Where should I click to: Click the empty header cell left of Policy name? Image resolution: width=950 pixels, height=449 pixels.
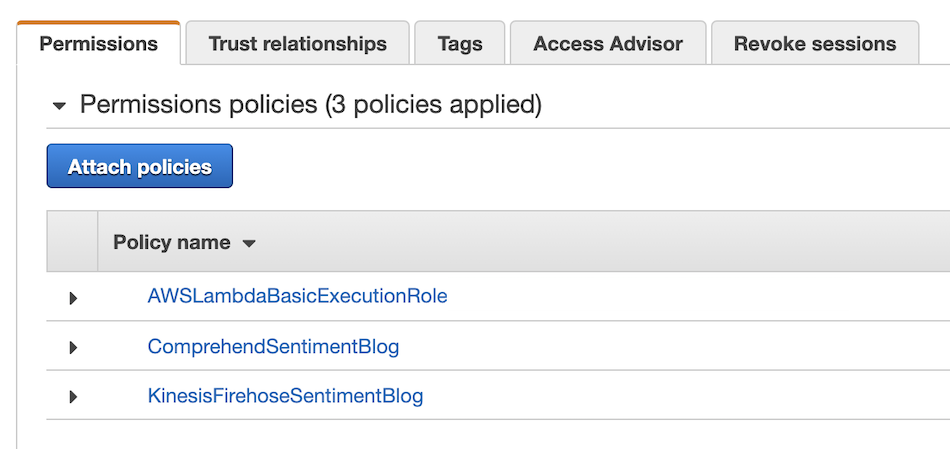pos(72,242)
